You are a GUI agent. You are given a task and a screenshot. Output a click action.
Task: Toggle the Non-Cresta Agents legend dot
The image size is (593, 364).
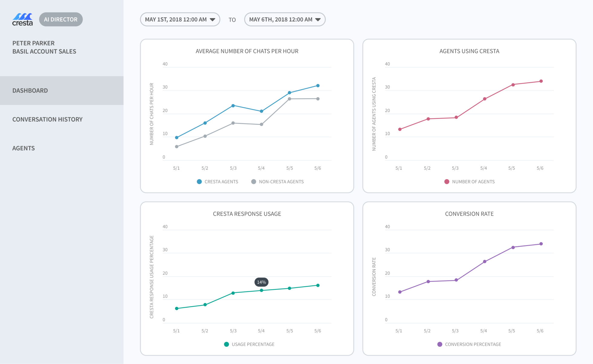(x=254, y=182)
